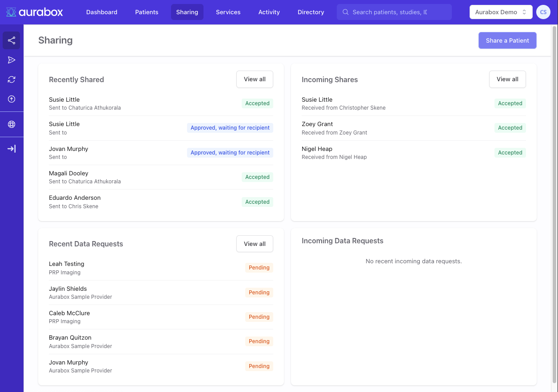Go to the Patients tab

coord(147,12)
